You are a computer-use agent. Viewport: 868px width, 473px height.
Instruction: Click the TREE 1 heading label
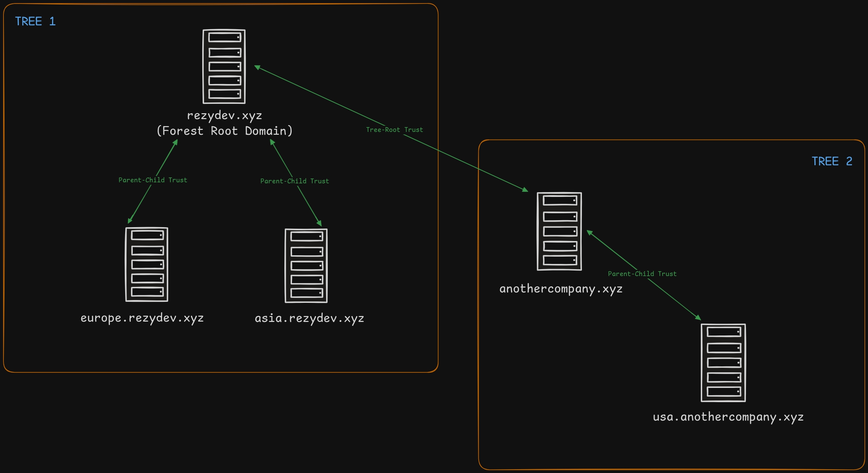(35, 21)
